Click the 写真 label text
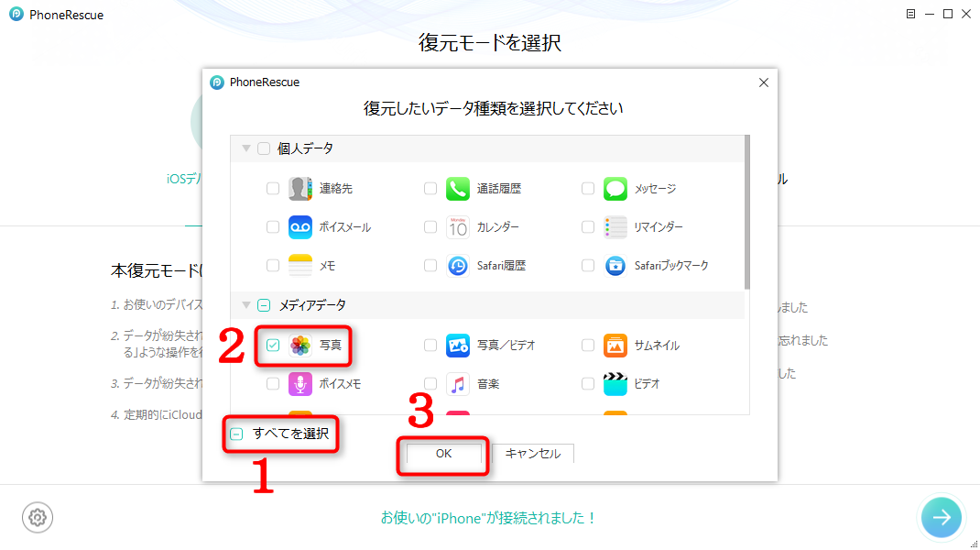 click(331, 345)
